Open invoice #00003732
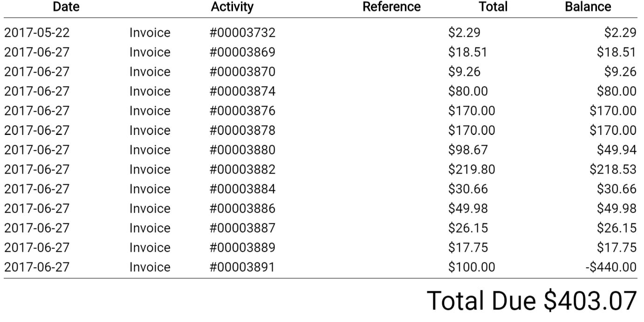The width and height of the screenshot is (644, 322). [x=242, y=33]
